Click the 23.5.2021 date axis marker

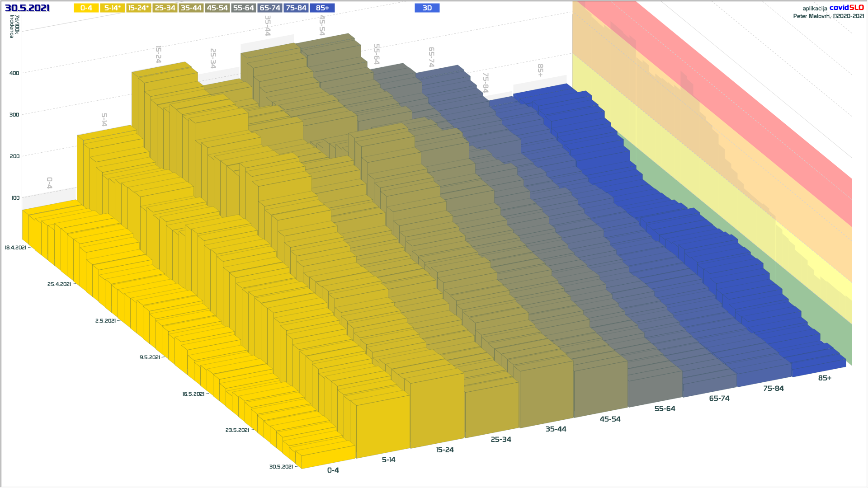pos(237,430)
